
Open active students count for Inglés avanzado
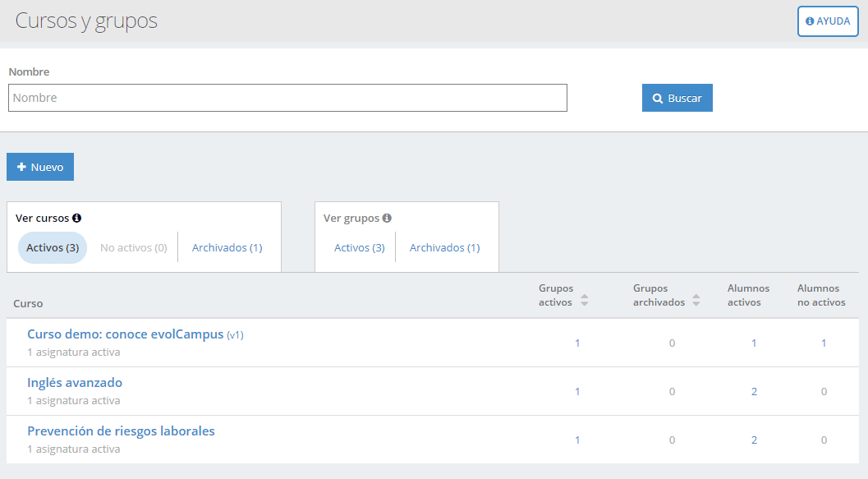click(x=754, y=392)
